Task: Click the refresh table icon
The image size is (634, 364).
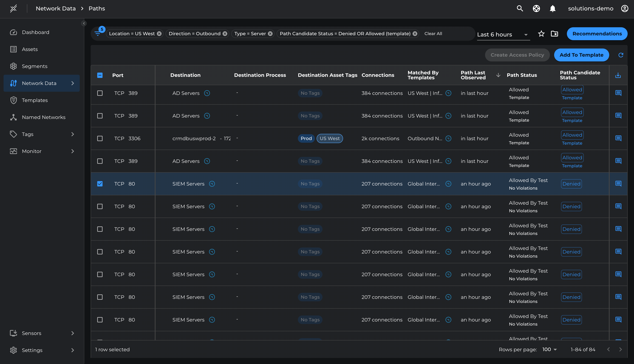Action: (621, 55)
